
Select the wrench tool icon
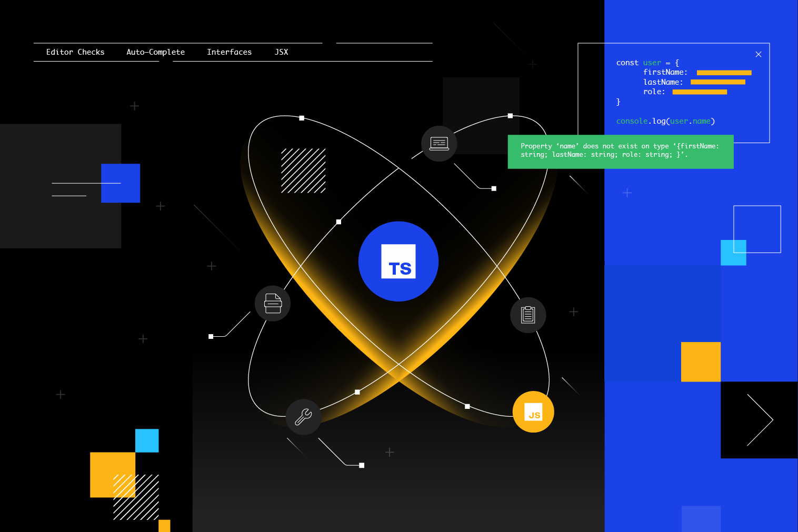(x=303, y=417)
